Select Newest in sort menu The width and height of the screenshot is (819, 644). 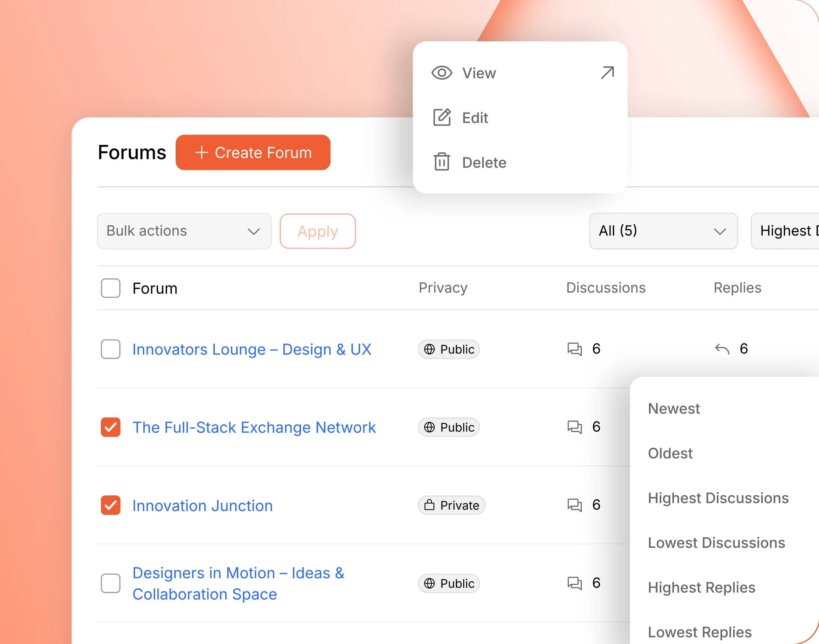coord(674,409)
